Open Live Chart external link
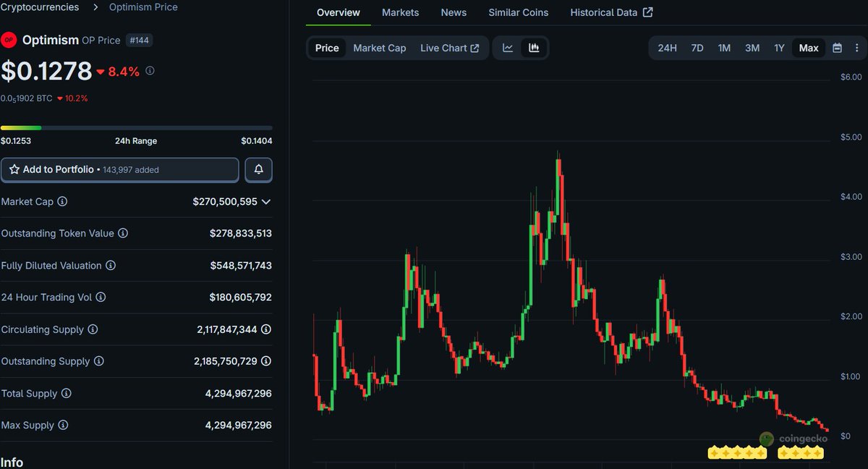The width and height of the screenshot is (868, 469). pyautogui.click(x=449, y=48)
